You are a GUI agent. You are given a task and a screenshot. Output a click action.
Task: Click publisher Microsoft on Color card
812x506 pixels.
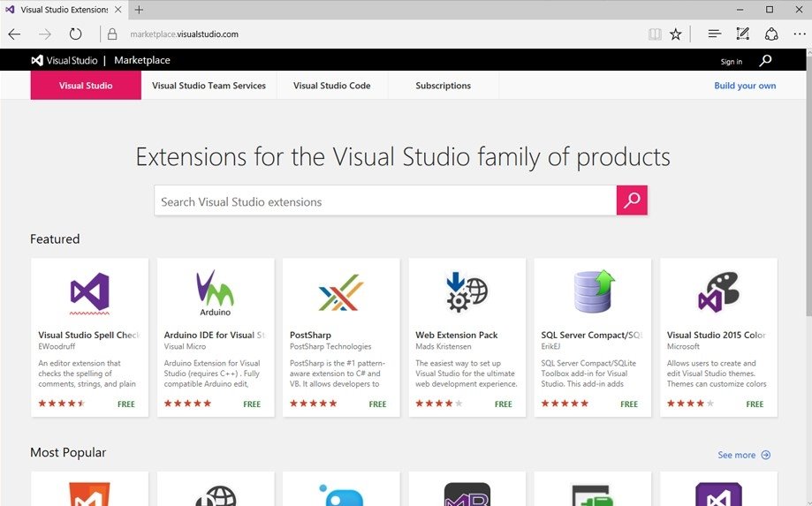[x=683, y=346]
